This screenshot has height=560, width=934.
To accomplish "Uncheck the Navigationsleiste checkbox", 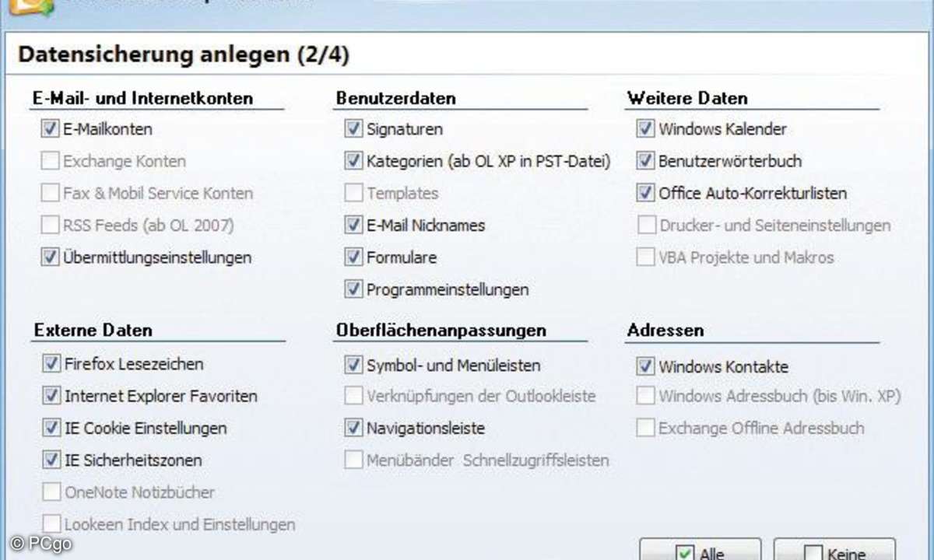I will pyautogui.click(x=353, y=428).
